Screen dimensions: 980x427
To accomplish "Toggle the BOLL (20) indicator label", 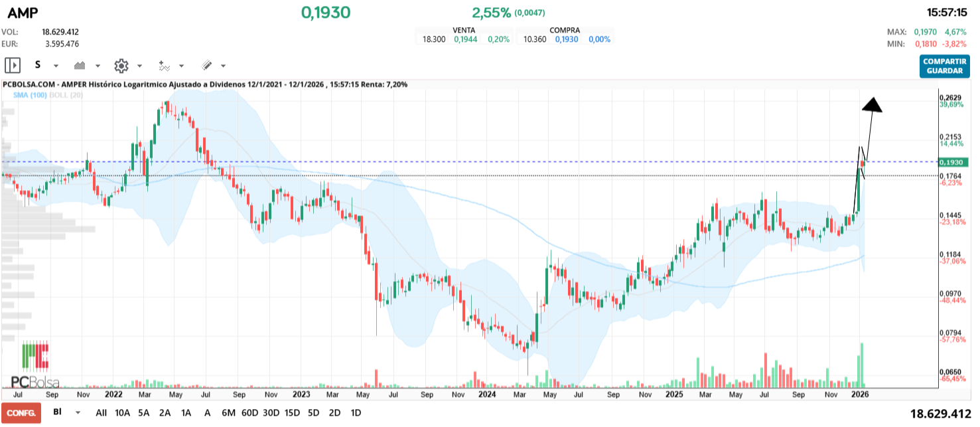I will (x=66, y=96).
